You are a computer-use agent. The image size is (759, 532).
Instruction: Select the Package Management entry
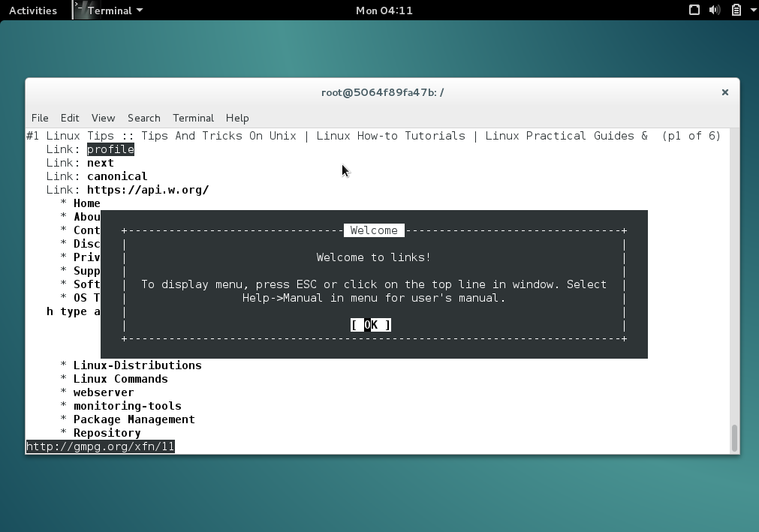click(x=134, y=419)
